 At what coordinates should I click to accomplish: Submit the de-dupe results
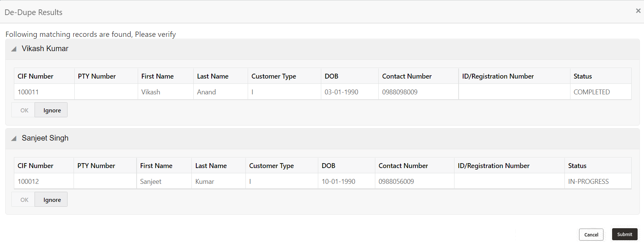click(624, 234)
